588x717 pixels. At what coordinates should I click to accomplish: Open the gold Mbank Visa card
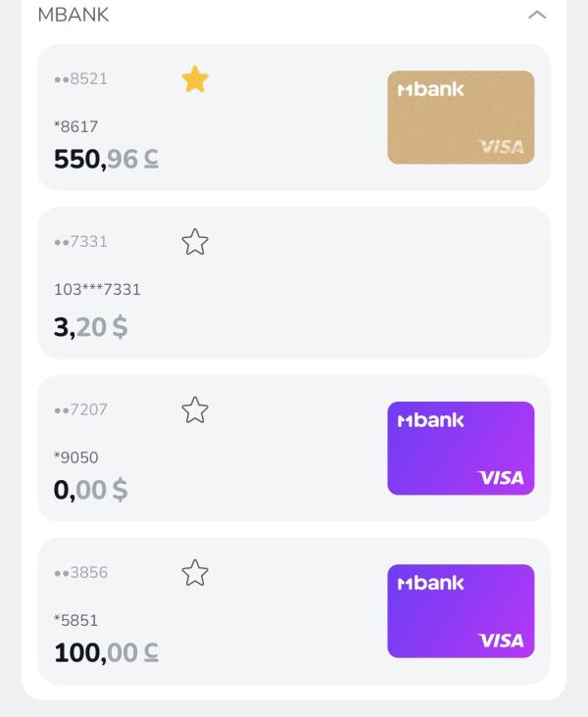click(x=461, y=118)
